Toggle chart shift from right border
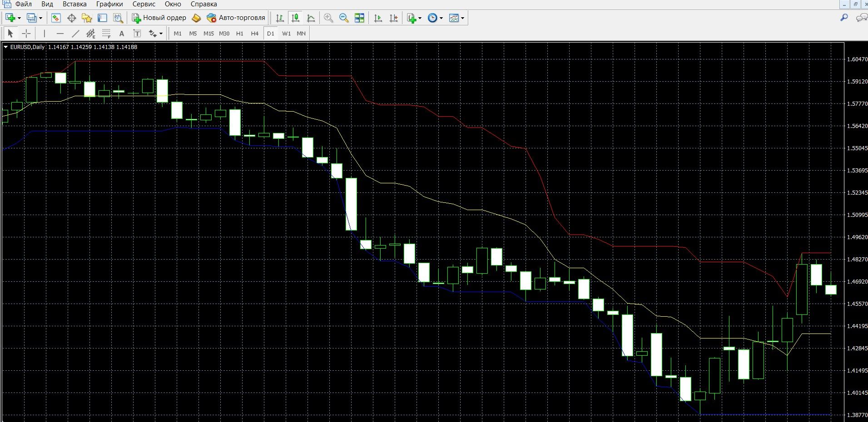The image size is (868, 422). coord(393,18)
